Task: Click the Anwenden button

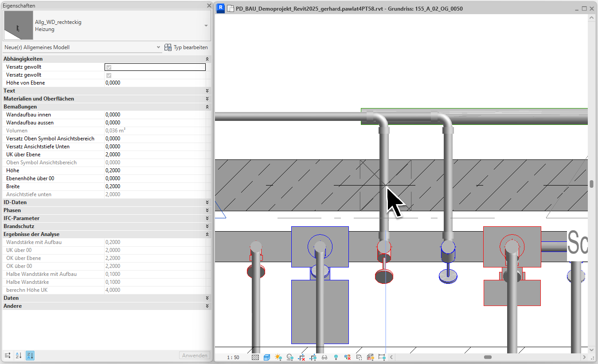Action: pos(194,355)
